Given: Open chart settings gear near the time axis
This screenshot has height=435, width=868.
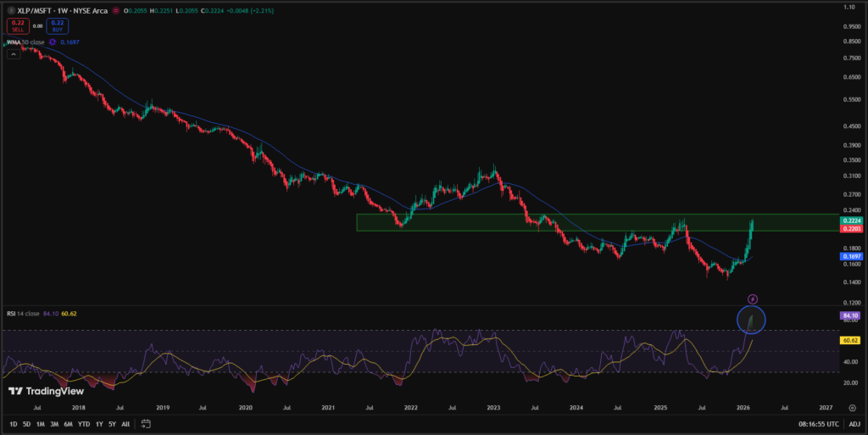Looking at the screenshot, I should [x=852, y=408].
